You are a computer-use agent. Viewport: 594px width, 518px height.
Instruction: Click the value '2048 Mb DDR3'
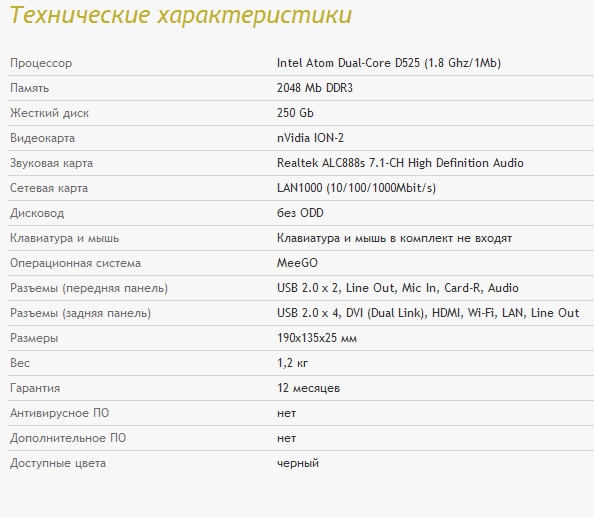coord(315,88)
